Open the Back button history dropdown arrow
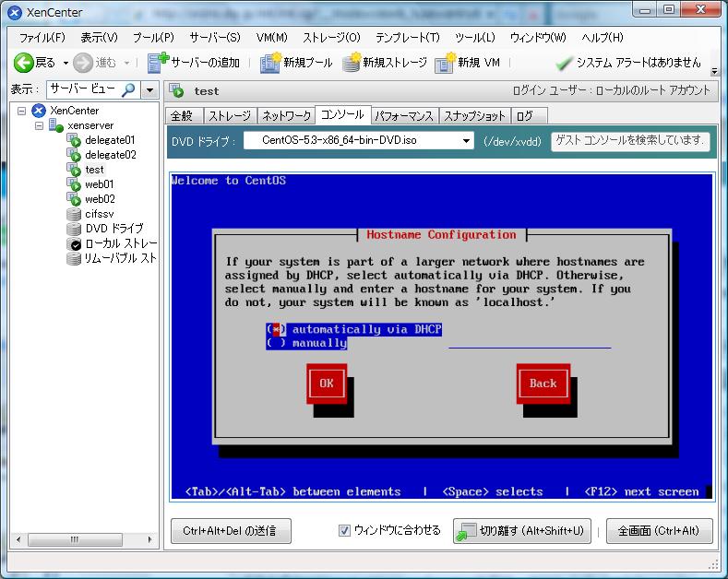This screenshot has width=728, height=579. (66, 63)
